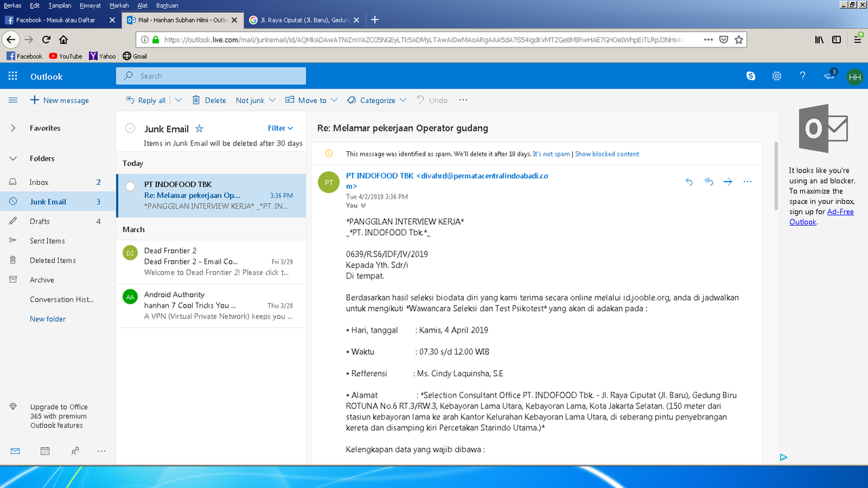Viewport: 868px width, 488px height.
Task: Switch to People module icon
Action: 75,451
